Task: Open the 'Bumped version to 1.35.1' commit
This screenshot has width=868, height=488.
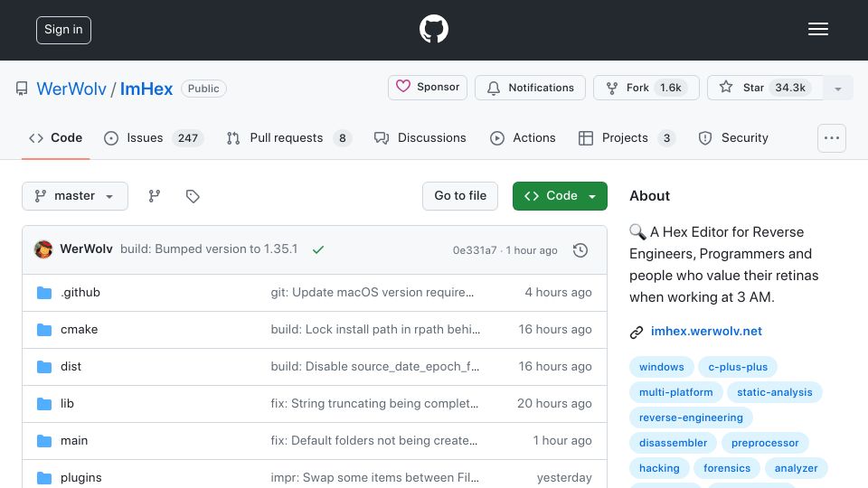Action: click(x=209, y=249)
